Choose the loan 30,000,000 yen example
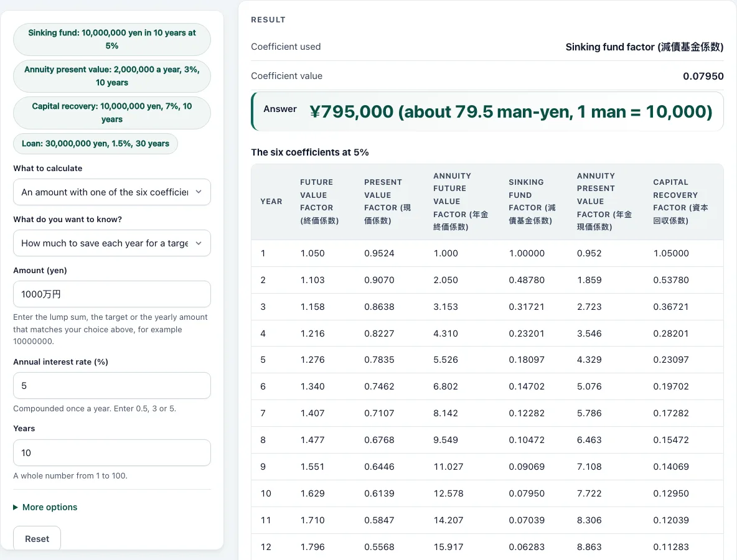Image resolution: width=737 pixels, height=560 pixels. click(x=95, y=144)
